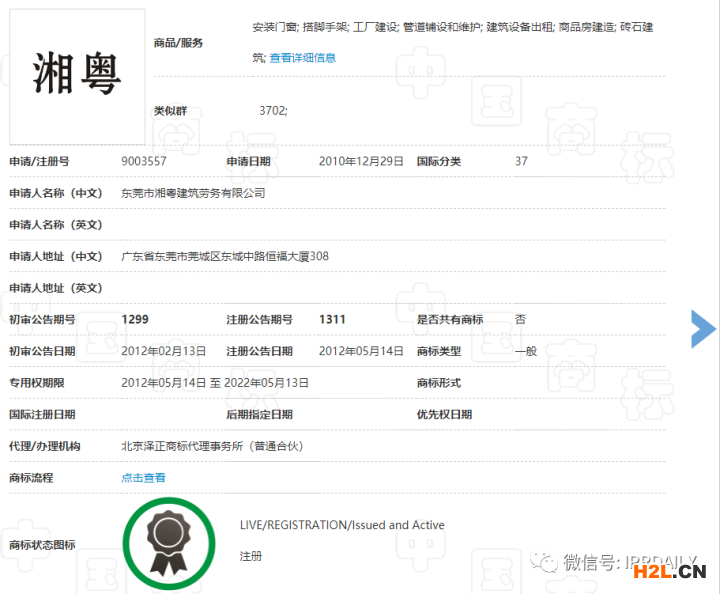Open the 湘粤 trademark image
The height and width of the screenshot is (594, 720).
pos(77,77)
